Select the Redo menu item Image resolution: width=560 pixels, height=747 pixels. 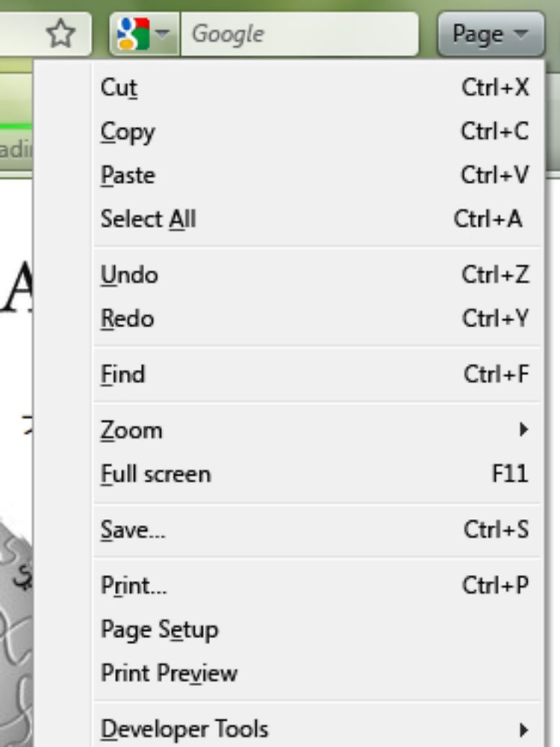tap(127, 319)
